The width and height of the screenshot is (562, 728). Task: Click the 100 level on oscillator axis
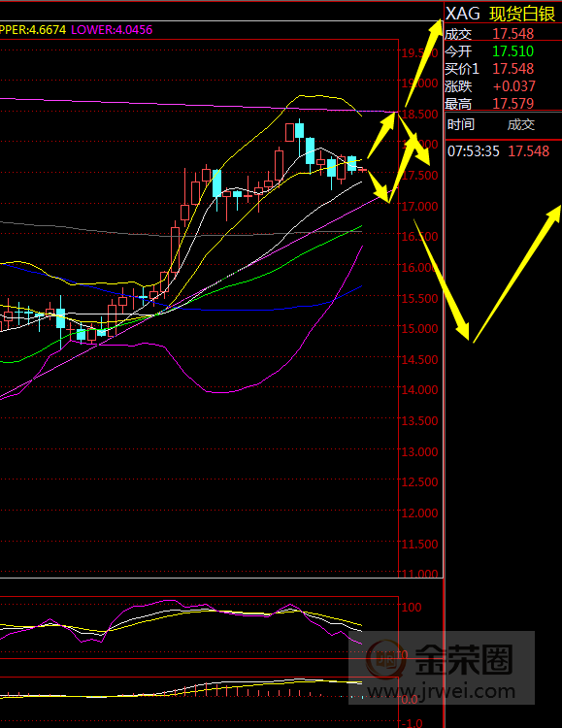[x=412, y=607]
